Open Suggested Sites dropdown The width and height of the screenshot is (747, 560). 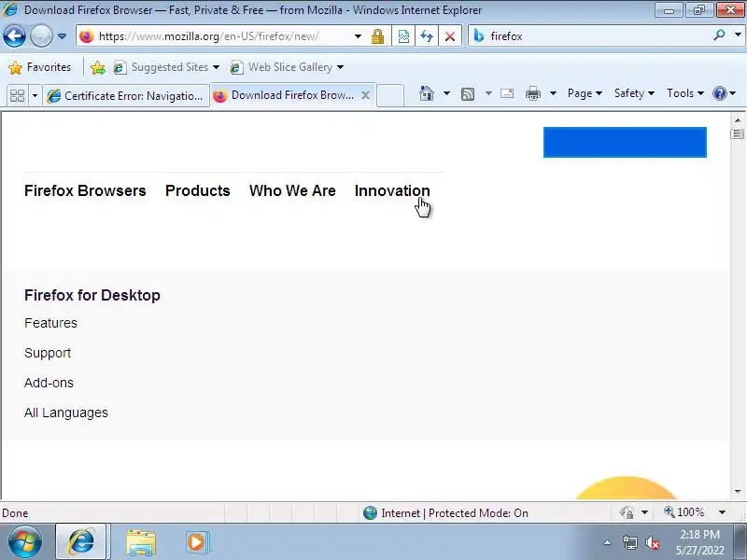(x=167, y=67)
